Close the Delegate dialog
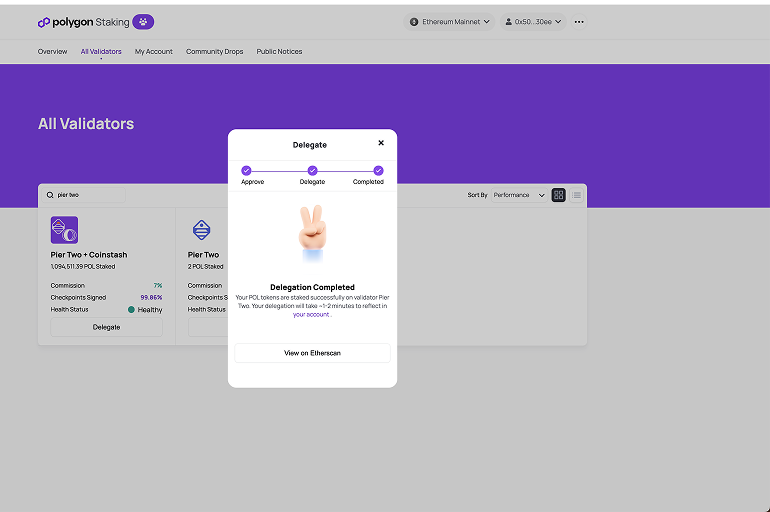Viewport: 770px width, 512px height. click(381, 143)
